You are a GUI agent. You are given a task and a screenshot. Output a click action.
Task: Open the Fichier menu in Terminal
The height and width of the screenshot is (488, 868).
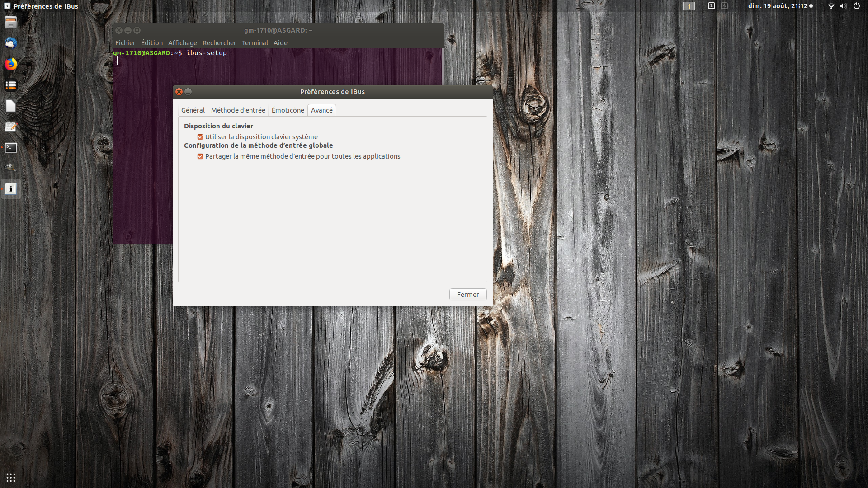click(x=125, y=43)
